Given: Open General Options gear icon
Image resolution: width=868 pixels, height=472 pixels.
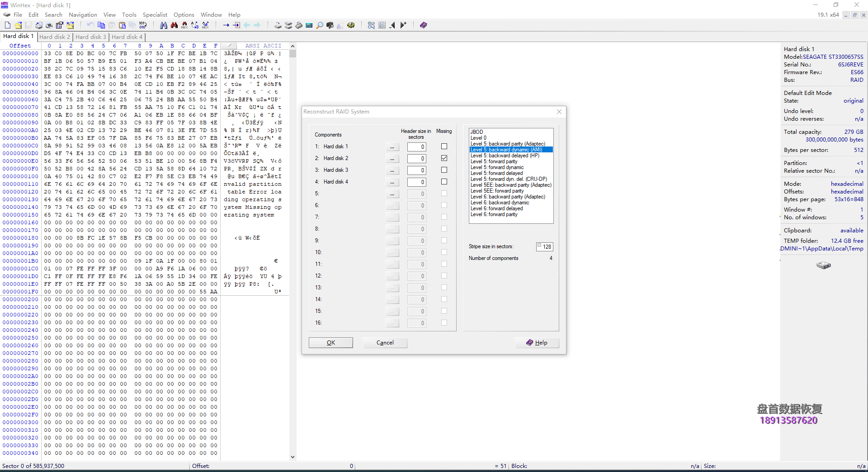Looking at the screenshot, I should [351, 25].
